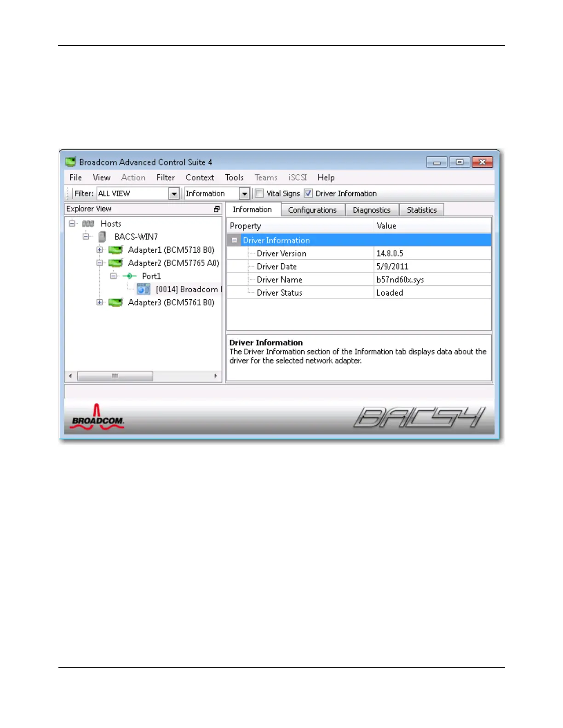The width and height of the screenshot is (563, 728).
Task: Open the File menu
Action: (x=75, y=177)
